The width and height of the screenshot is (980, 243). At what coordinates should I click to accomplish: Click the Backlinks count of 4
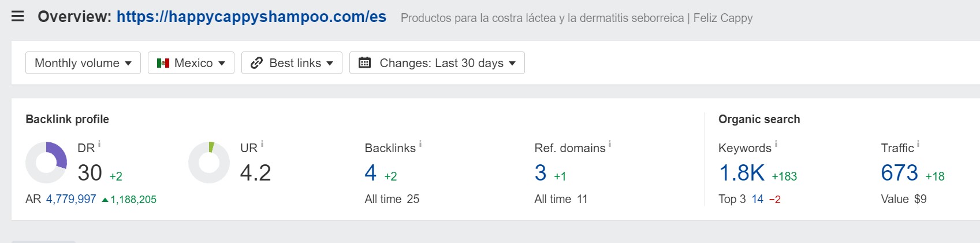tap(371, 173)
